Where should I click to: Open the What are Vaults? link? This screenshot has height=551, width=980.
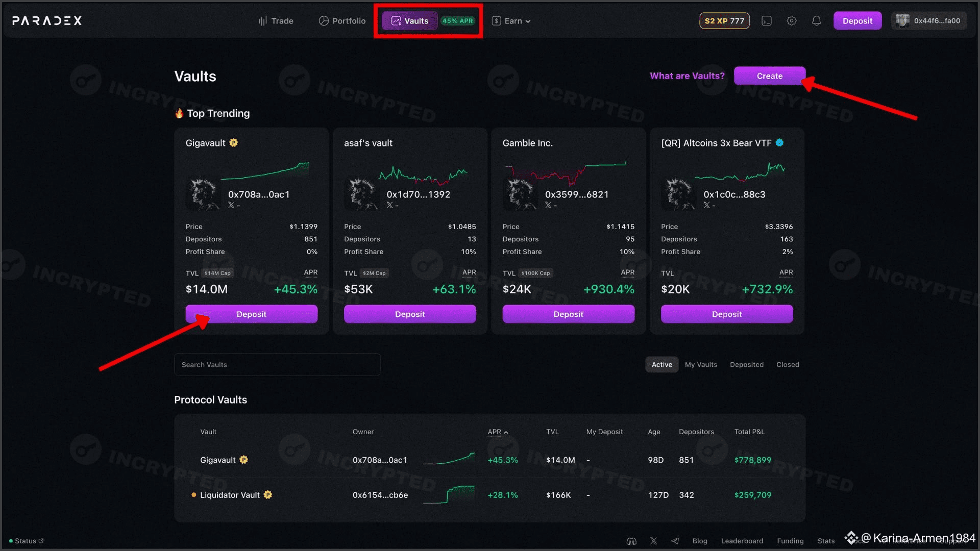pyautogui.click(x=687, y=76)
